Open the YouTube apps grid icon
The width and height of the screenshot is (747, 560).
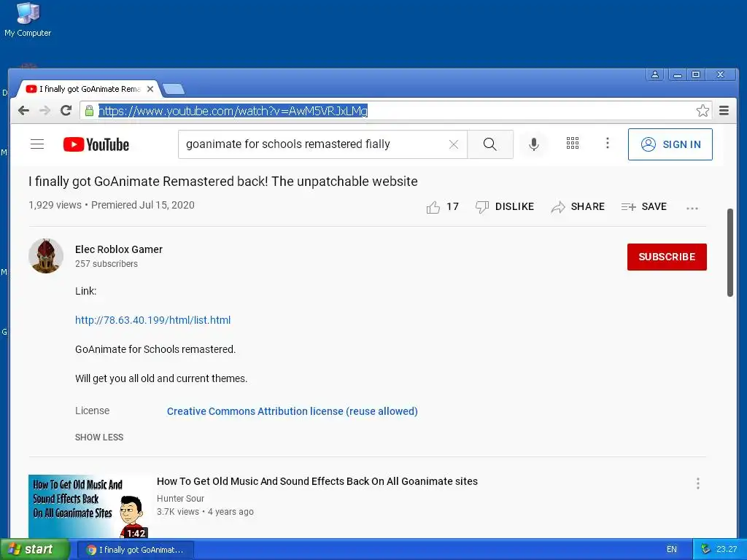coord(572,144)
